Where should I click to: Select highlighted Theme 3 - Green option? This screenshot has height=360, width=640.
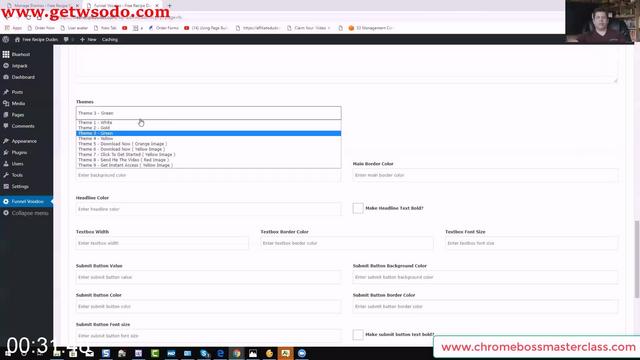[x=209, y=133]
